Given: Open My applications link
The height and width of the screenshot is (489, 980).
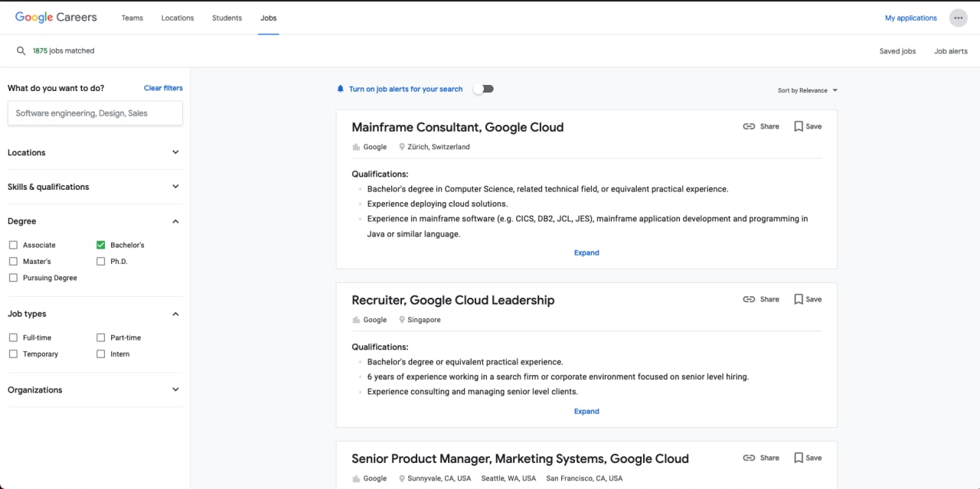Looking at the screenshot, I should [911, 18].
